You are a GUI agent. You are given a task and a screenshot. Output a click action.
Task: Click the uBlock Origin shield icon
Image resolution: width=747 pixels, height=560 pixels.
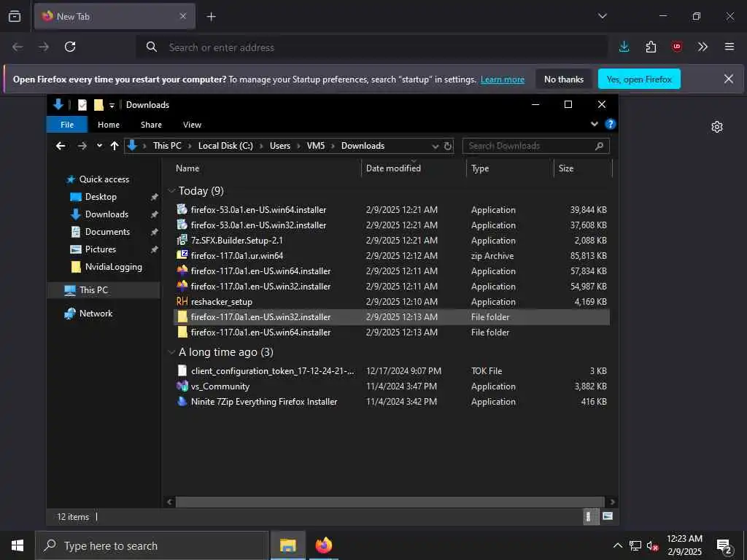[x=676, y=47]
